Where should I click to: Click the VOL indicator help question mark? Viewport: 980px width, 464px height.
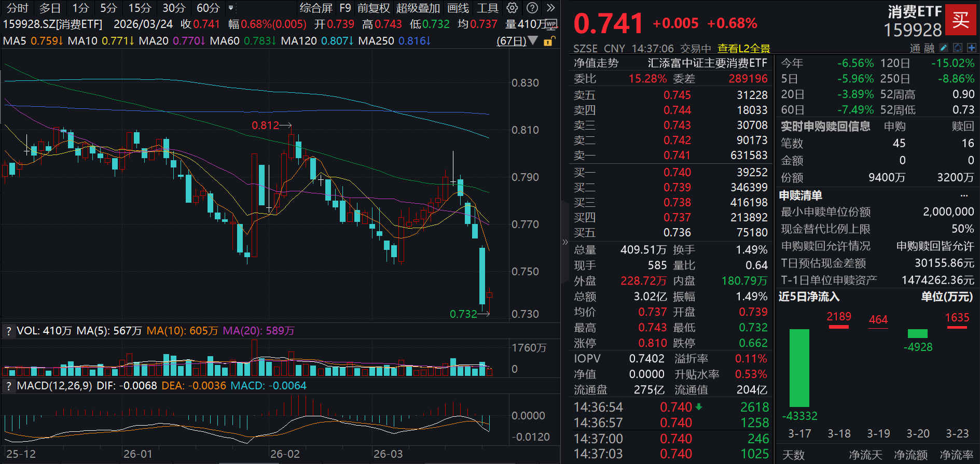click(8, 331)
